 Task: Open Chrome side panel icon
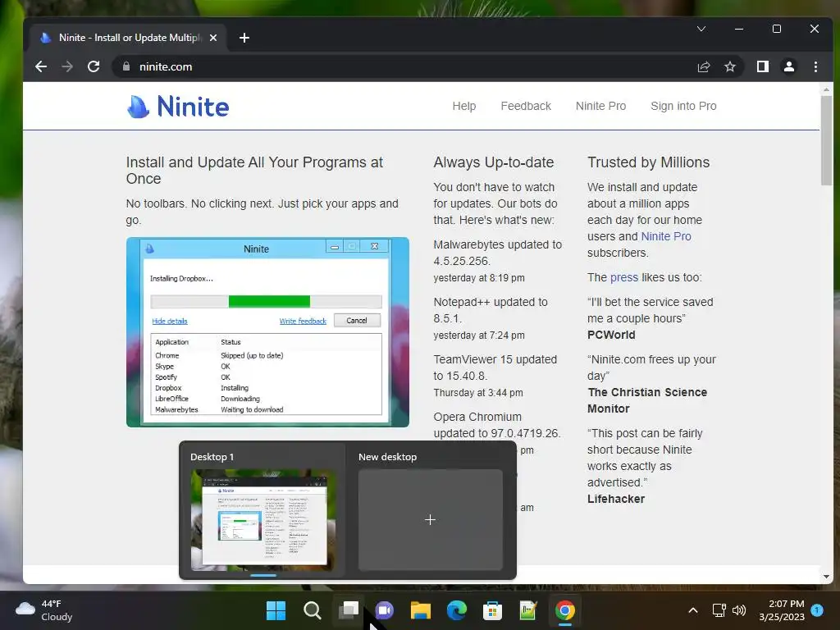[763, 66]
